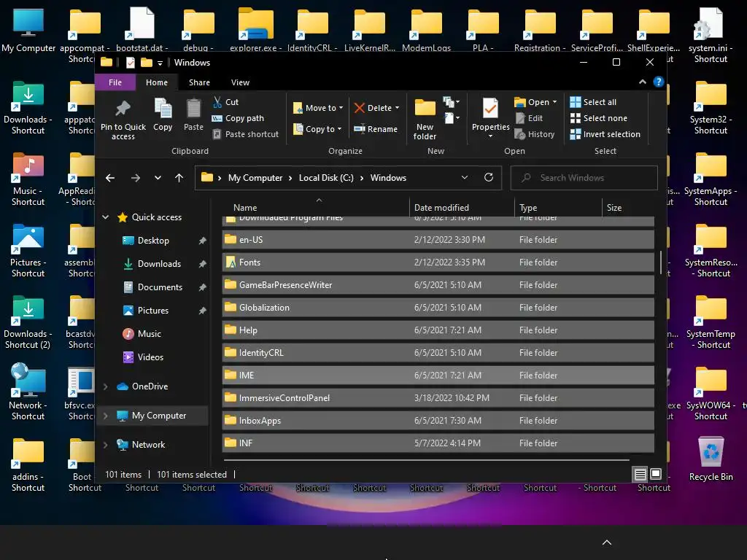Click Local Disk (C:) breadcrumb
Screen dimensions: 747x560
[326, 178]
